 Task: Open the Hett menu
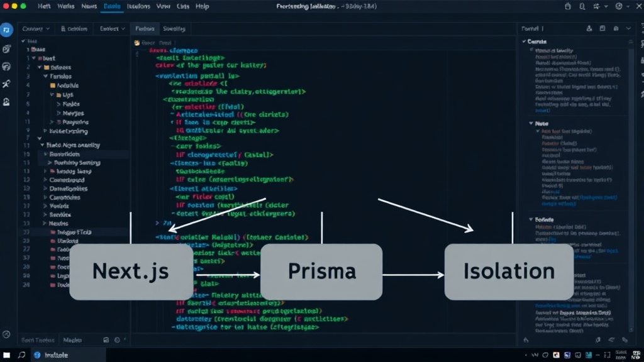(x=44, y=6)
